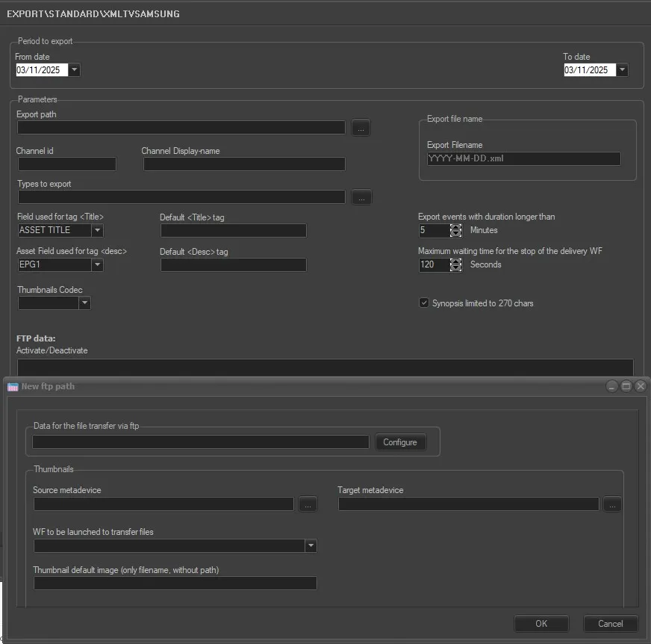Click the New ftp path window icon
651x644 pixels.
click(x=13, y=386)
